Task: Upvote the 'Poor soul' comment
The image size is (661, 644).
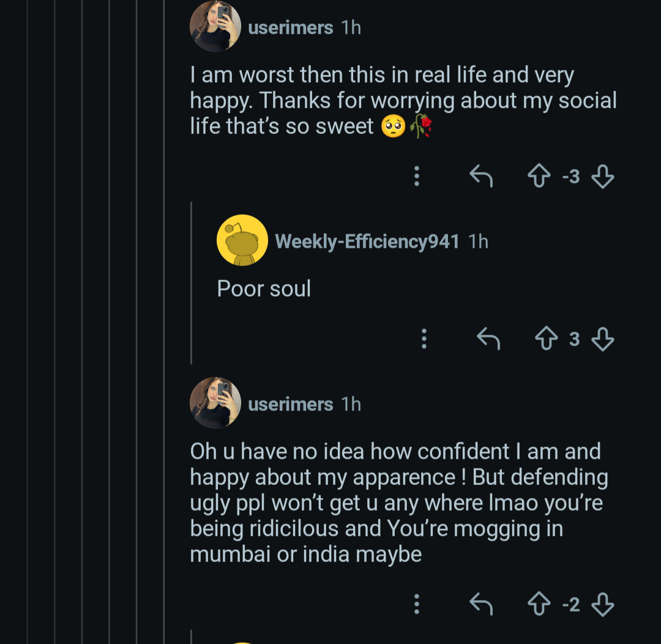Action: pos(546,339)
